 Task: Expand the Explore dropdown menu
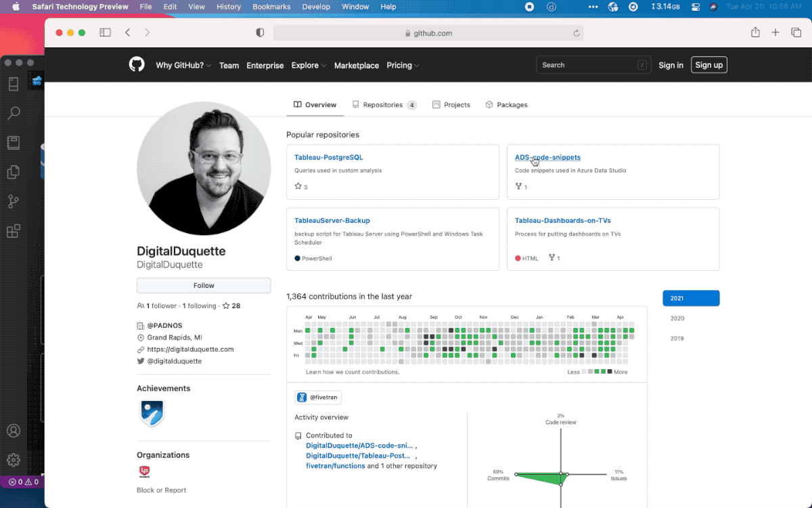[x=309, y=65]
